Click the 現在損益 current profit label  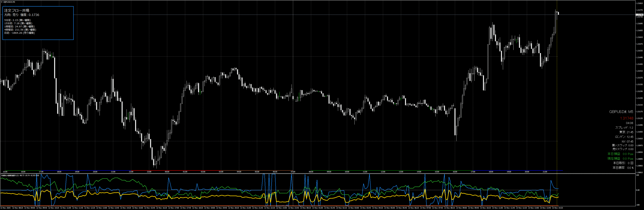click(x=614, y=159)
